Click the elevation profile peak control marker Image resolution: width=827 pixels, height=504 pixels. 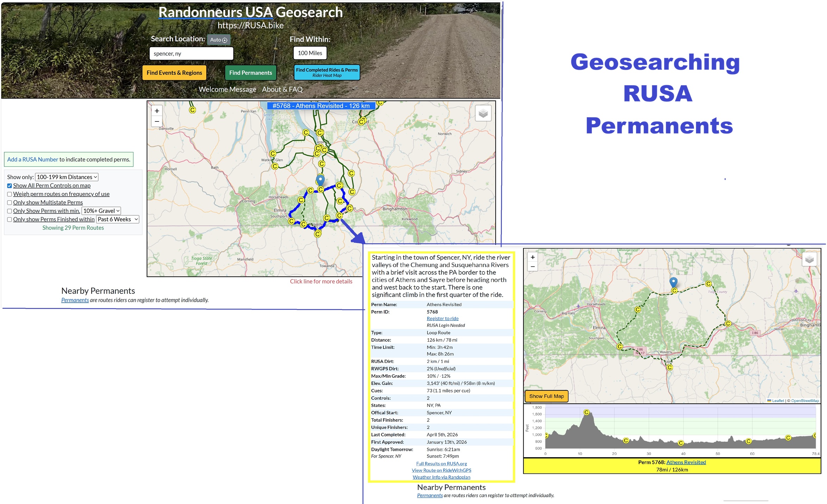586,412
